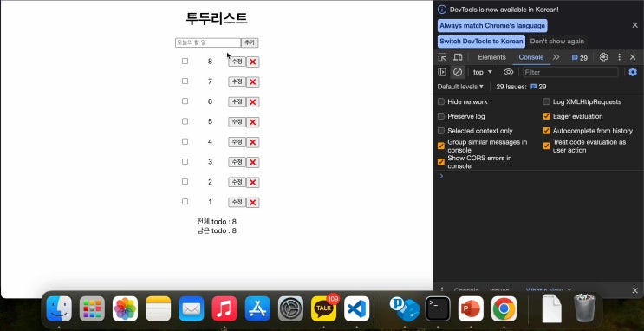Open Visual Studio Code from the dock
This screenshot has height=331, width=644.
356,308
